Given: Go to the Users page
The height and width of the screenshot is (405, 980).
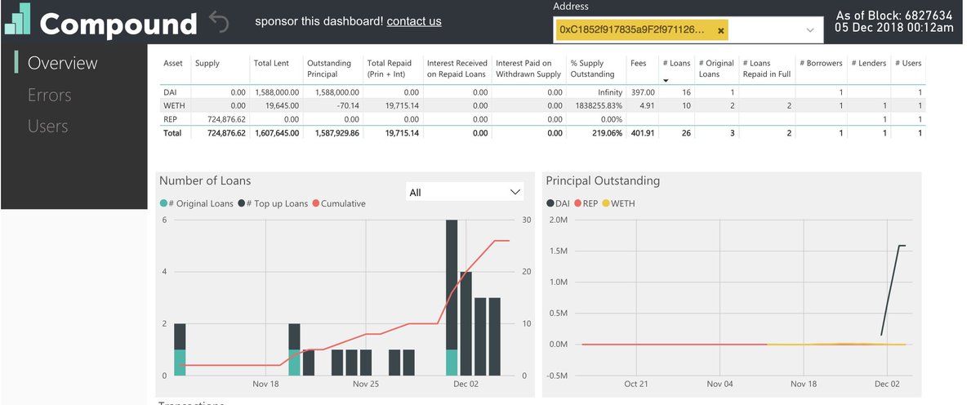Looking at the screenshot, I should (47, 127).
